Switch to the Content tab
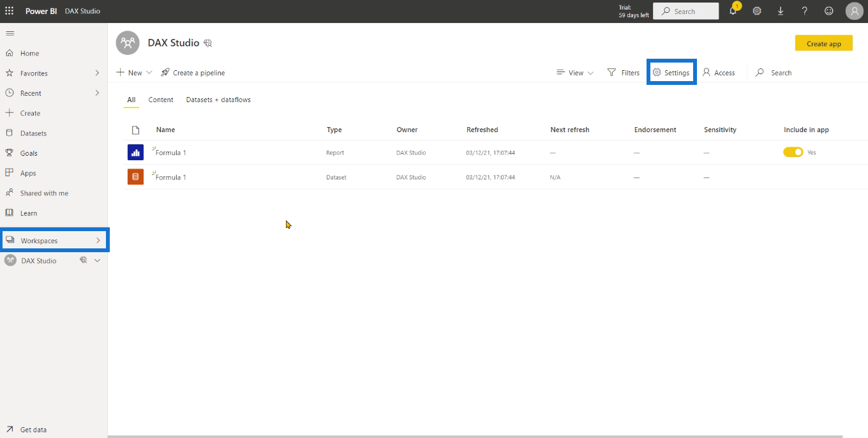This screenshot has height=438, width=868. pos(161,100)
